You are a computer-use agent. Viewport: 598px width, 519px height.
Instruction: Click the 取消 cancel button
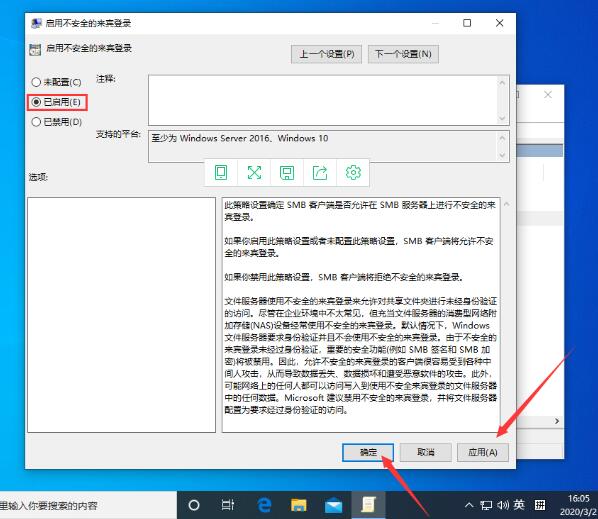(x=426, y=452)
